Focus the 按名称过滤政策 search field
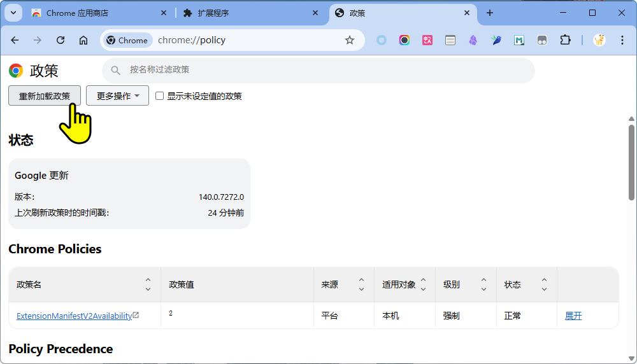637x364 pixels. point(318,70)
